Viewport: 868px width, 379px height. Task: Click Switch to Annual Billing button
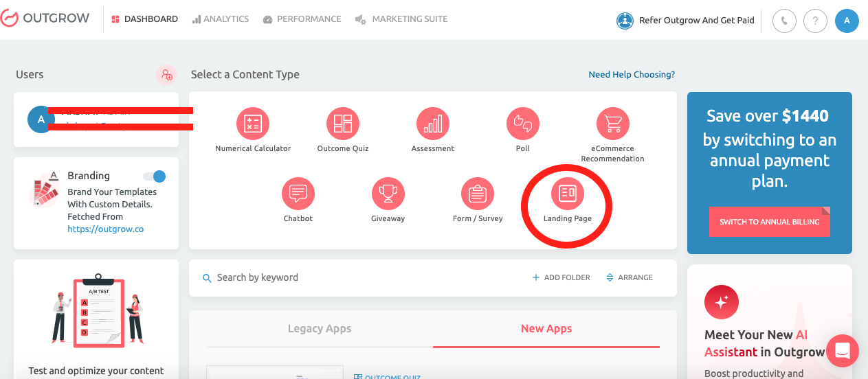click(769, 222)
